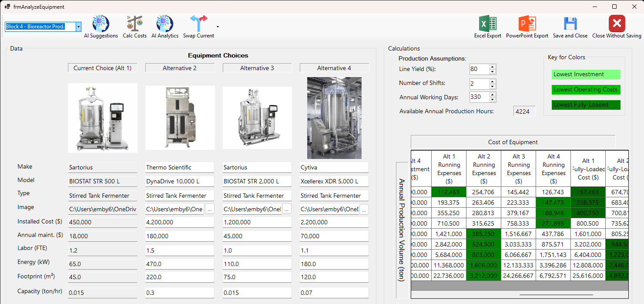644x304 pixels.
Task: Select the cell showing 6,066,667
Action: [x=519, y=255]
